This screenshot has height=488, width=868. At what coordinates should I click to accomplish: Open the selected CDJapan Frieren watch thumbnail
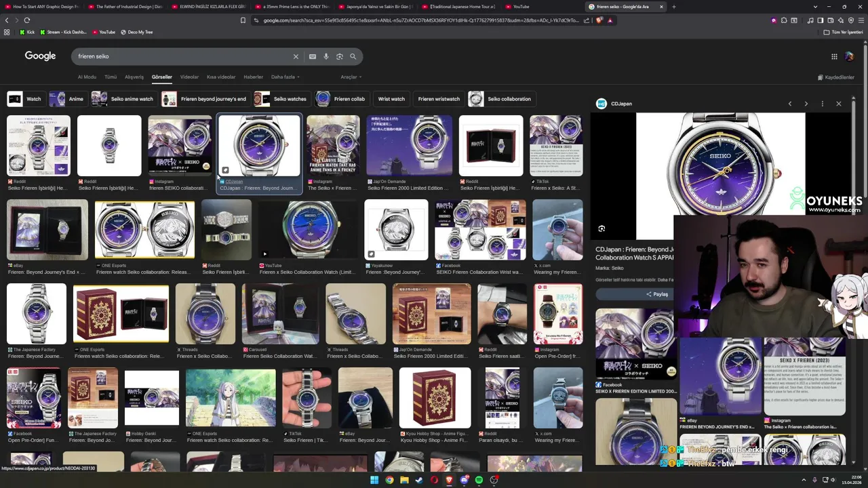(259, 146)
